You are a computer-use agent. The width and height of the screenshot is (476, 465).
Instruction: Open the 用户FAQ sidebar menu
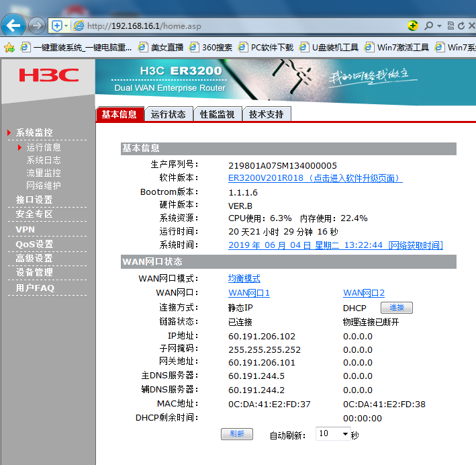tap(35, 288)
